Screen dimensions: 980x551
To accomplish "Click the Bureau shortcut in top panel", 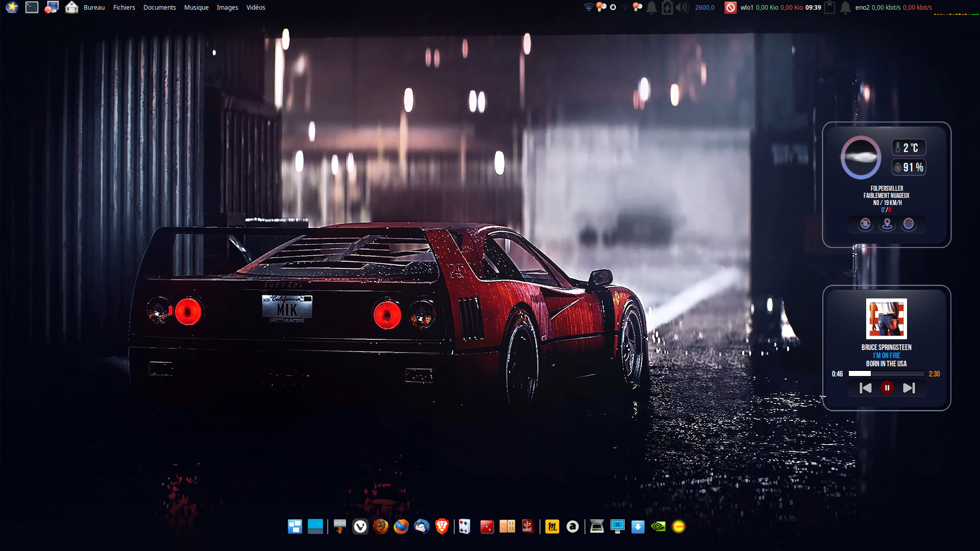I will 94,7.
